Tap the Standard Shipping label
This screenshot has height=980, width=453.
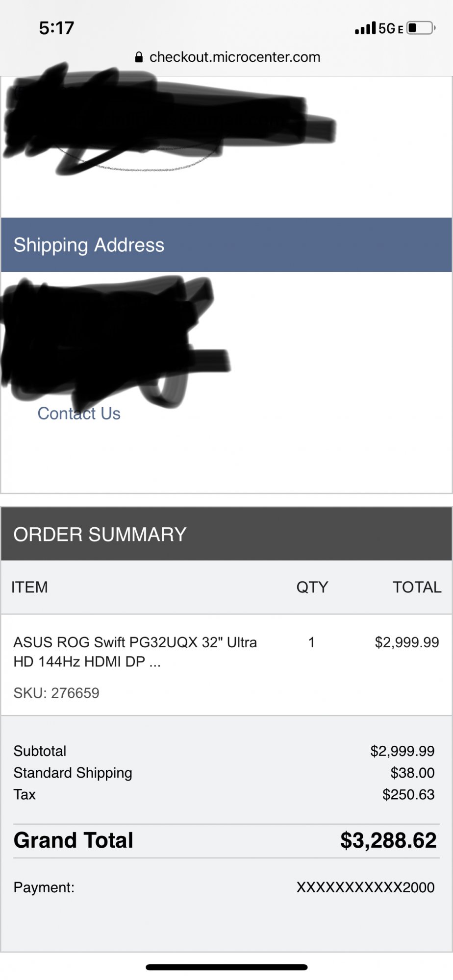[x=73, y=773]
